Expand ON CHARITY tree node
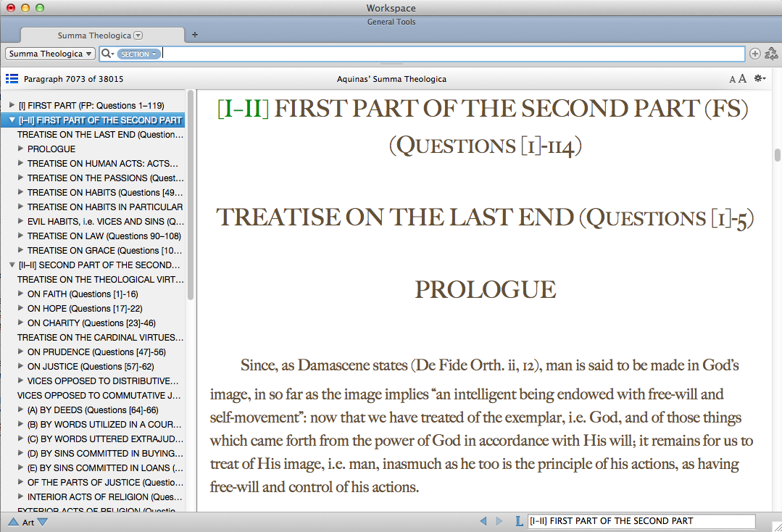Screen dimensions: 782x532 (x=20, y=323)
